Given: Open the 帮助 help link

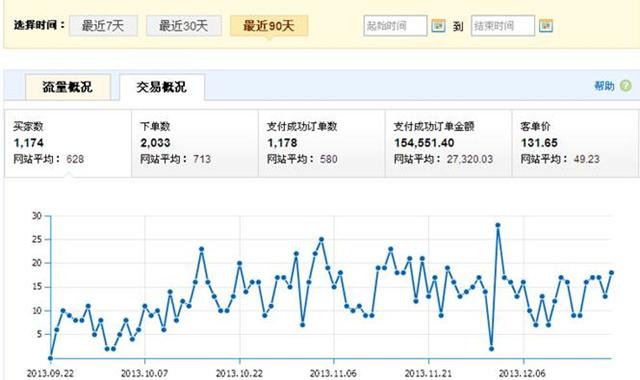Looking at the screenshot, I should [x=604, y=86].
